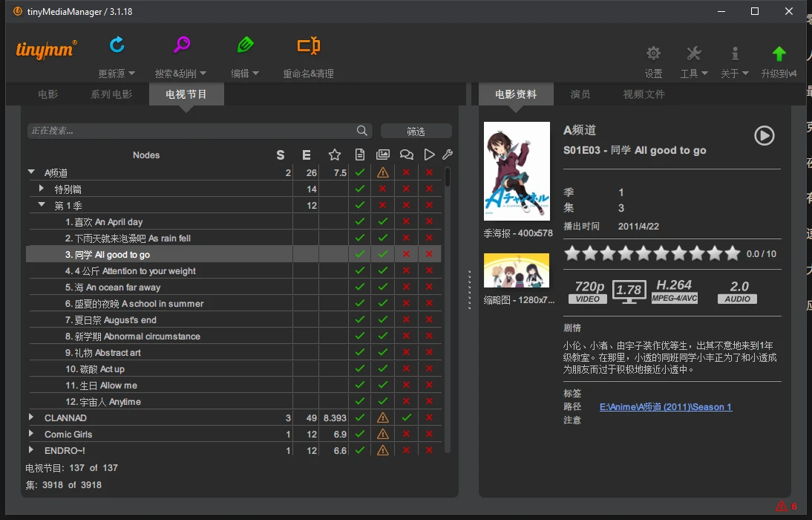Click the 筛选 filter button
The height and width of the screenshot is (520, 812).
coord(416,131)
